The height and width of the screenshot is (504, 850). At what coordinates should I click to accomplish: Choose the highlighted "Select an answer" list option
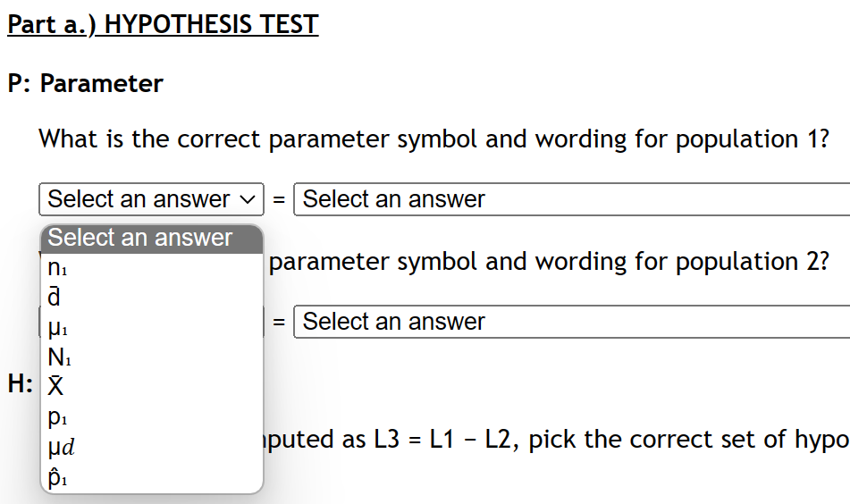(x=151, y=239)
